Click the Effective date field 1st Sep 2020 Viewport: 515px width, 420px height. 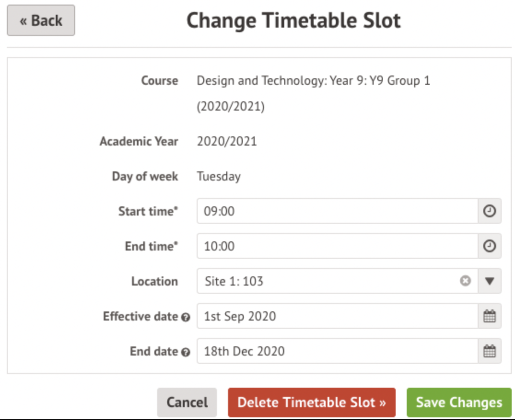tap(337, 316)
